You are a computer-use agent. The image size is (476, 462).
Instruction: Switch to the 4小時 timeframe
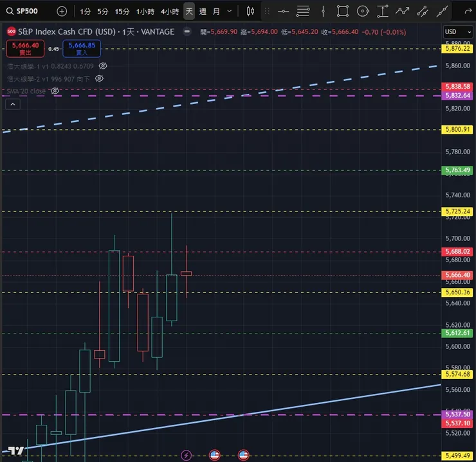coord(170,12)
